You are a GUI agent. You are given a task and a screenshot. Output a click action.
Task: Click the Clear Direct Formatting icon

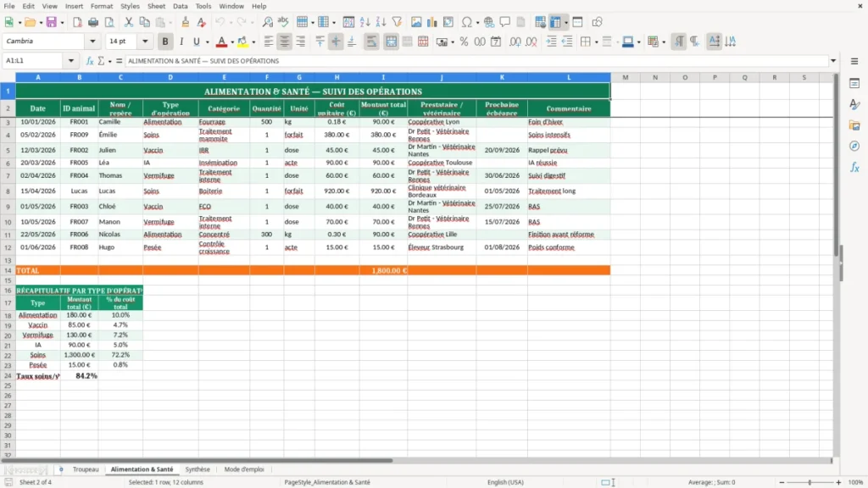[202, 22]
